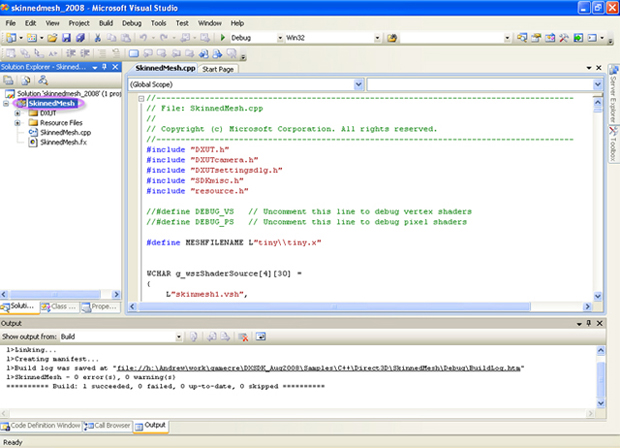Viewport: 620px width, 448px height.
Task: Select the SkinnedMesh project node
Action: [x=51, y=104]
